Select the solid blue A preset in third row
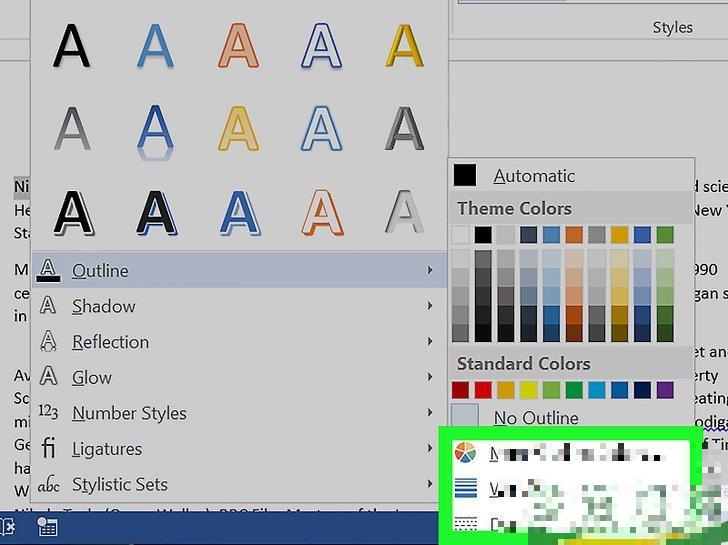This screenshot has width=728, height=545. [238, 212]
